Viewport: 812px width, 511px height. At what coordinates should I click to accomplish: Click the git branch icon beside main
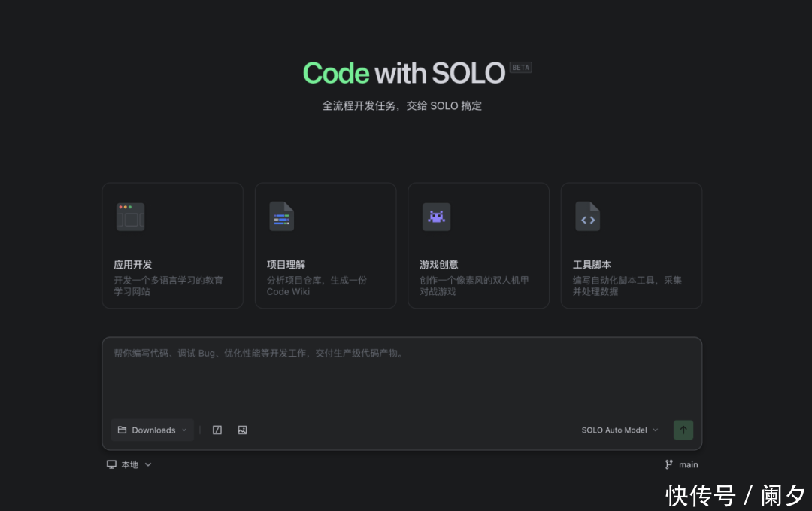click(669, 464)
